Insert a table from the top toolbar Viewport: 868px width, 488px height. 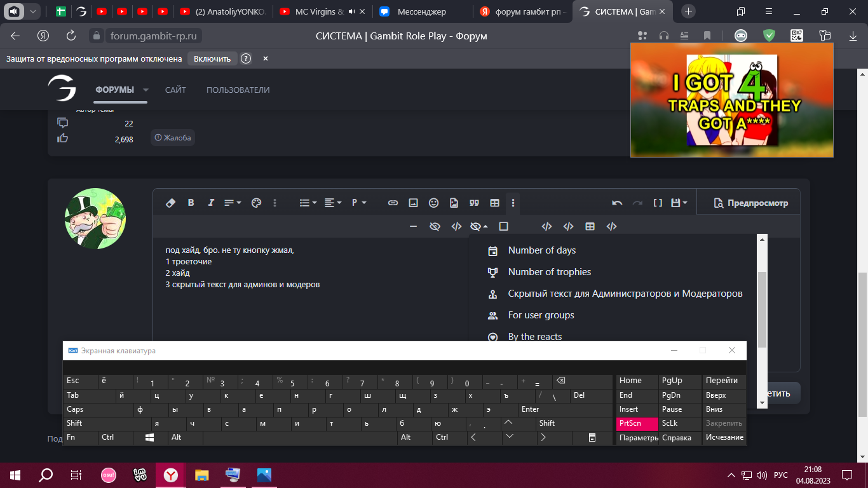pyautogui.click(x=494, y=203)
